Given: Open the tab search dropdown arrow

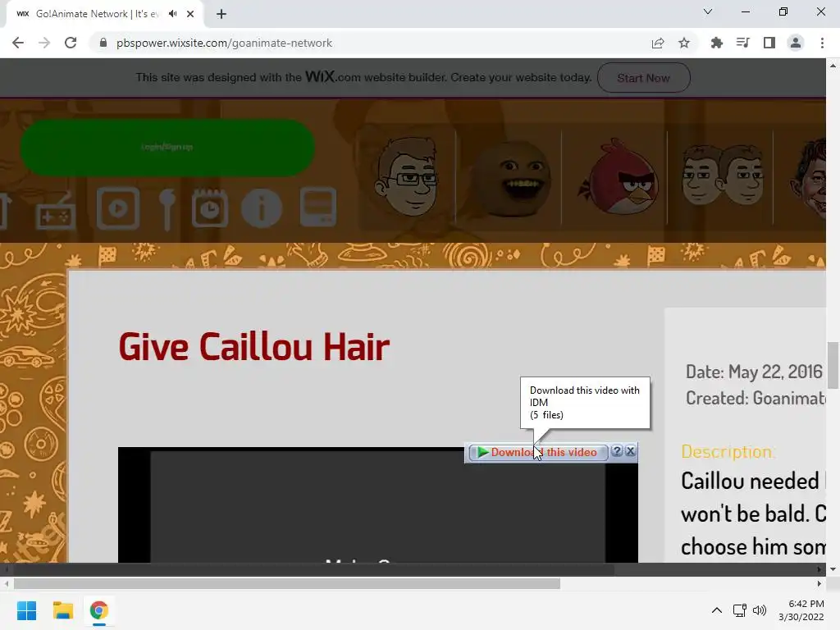Looking at the screenshot, I should (x=708, y=11).
